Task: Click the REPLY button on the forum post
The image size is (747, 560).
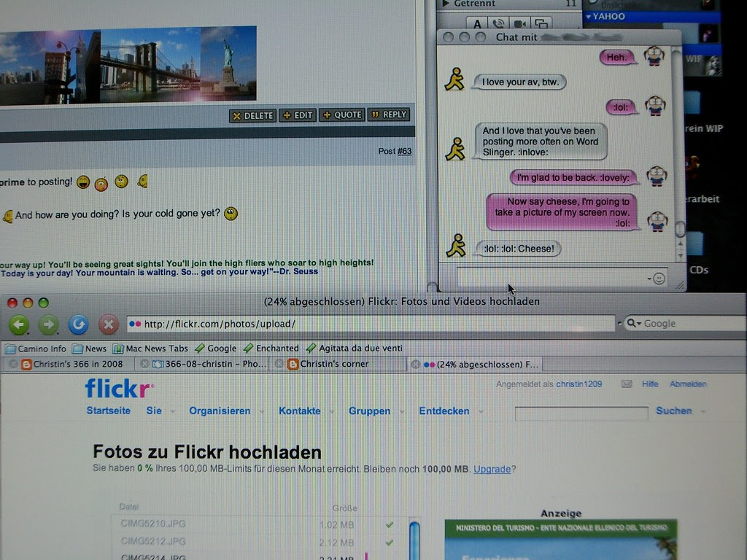Action: click(389, 114)
